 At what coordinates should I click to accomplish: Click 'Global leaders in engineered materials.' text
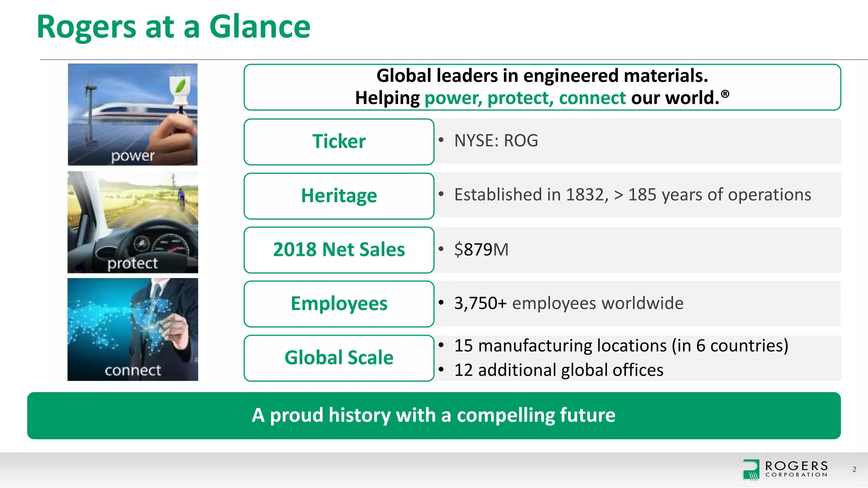tap(542, 76)
